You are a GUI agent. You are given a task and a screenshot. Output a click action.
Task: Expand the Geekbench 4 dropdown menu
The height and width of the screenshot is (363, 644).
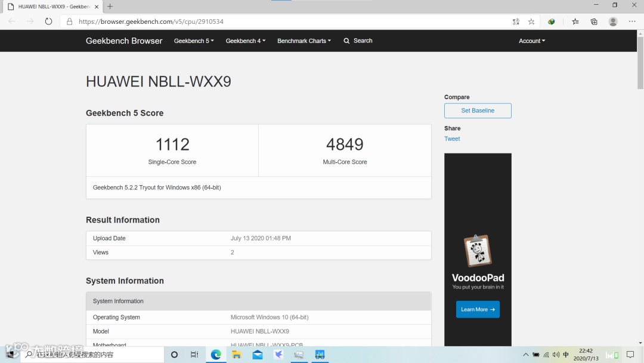246,41
